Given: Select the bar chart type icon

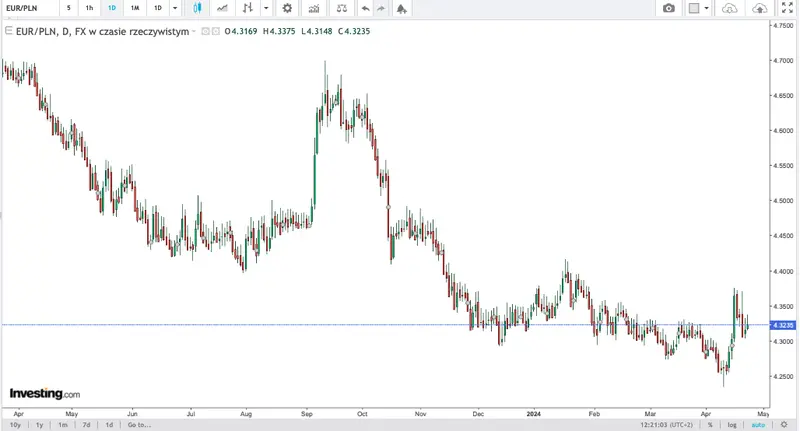Looking at the screenshot, I should click(248, 8).
